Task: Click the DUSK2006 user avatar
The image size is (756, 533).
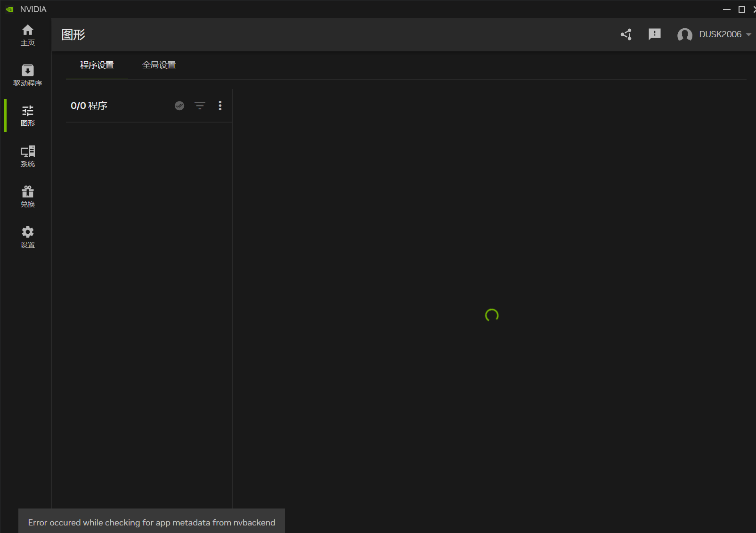Action: tap(684, 34)
